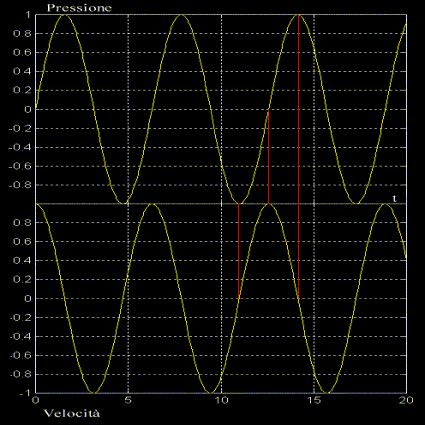Viewport: 425px width, 425px height.
Task: Click the top plot's -0.8 tick label
Action: [x=21, y=185]
